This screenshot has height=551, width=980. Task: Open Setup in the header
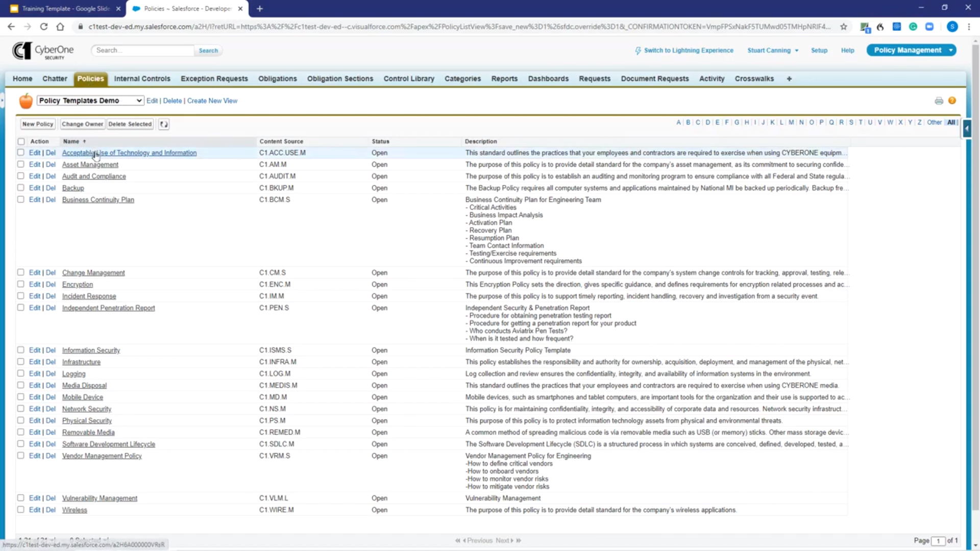tap(819, 51)
